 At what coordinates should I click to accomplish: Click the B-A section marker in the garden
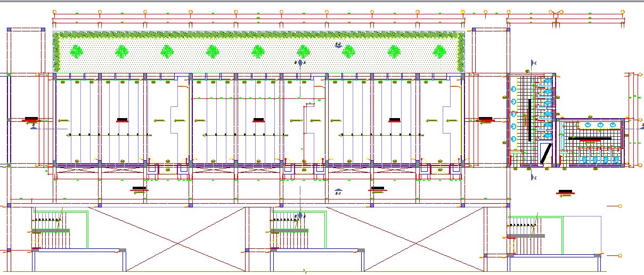pyautogui.click(x=300, y=63)
